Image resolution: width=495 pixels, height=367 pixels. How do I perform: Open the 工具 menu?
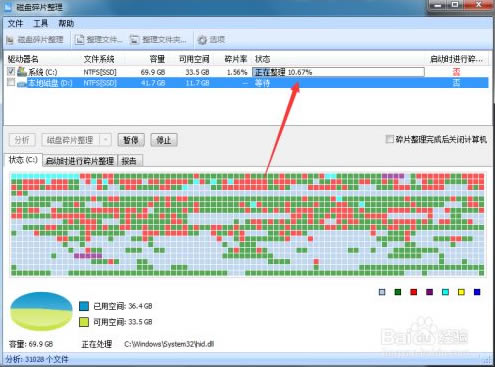point(41,24)
